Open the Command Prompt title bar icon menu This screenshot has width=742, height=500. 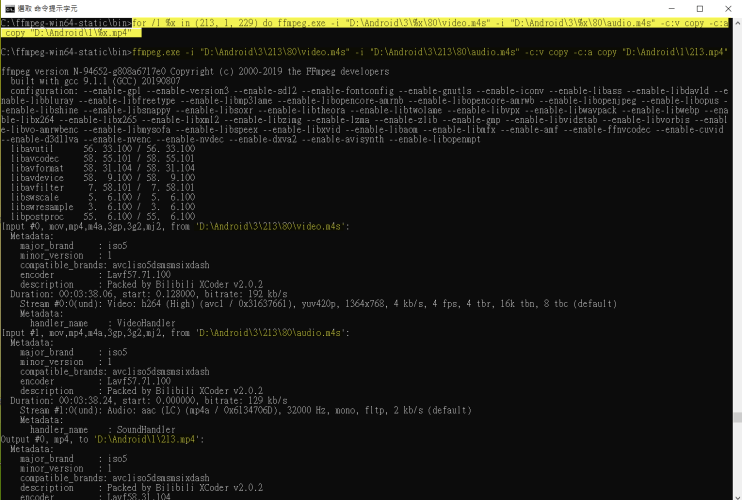tap(8, 7)
